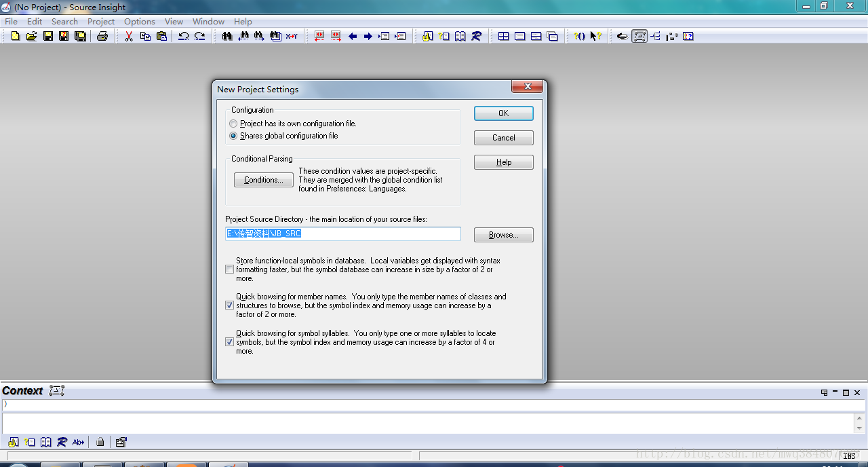Search forward with the right-arrow binoculars icon
The width and height of the screenshot is (868, 467).
click(259, 36)
